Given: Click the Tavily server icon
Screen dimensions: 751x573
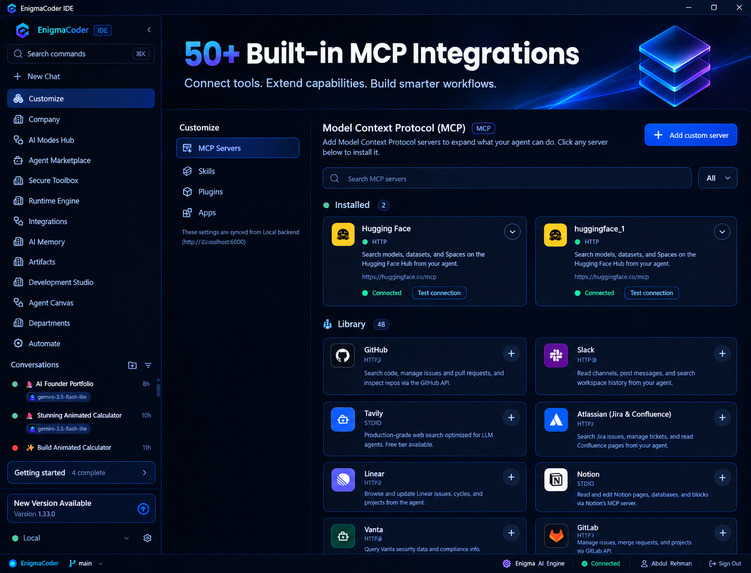Looking at the screenshot, I should [x=342, y=419].
